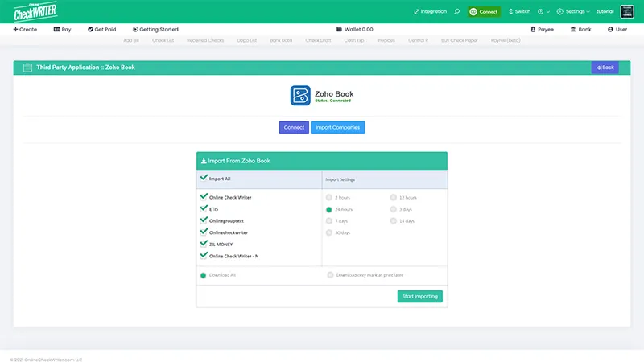The width and height of the screenshot is (644, 362).
Task: Uncheck the ETIS company
Action: pos(204,208)
